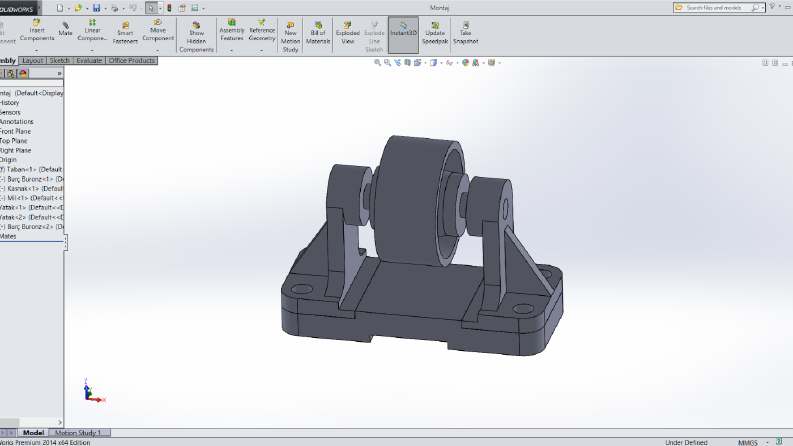
Task: Create an Exploded View
Action: click(x=348, y=33)
